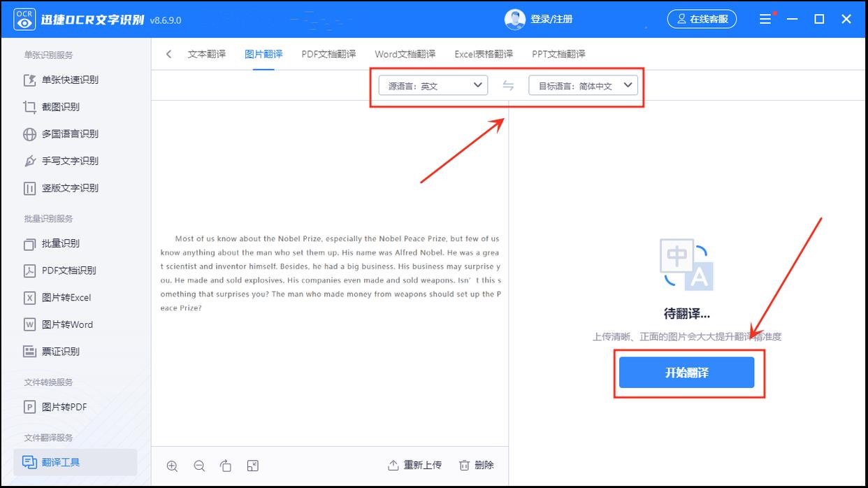Open 手写文字识别 handwriting recognition

point(69,161)
